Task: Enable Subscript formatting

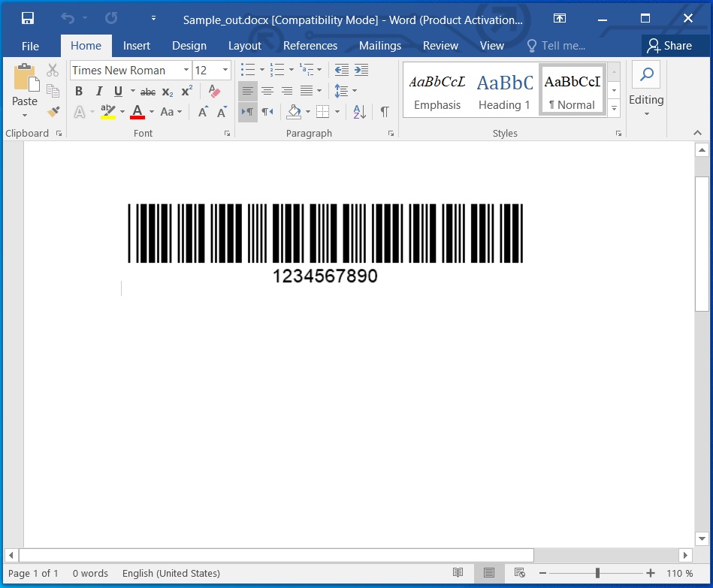Action: tap(167, 91)
